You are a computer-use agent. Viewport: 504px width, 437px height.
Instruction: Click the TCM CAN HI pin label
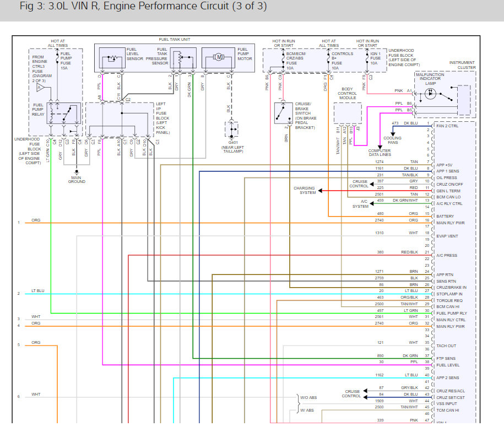coord(447,411)
